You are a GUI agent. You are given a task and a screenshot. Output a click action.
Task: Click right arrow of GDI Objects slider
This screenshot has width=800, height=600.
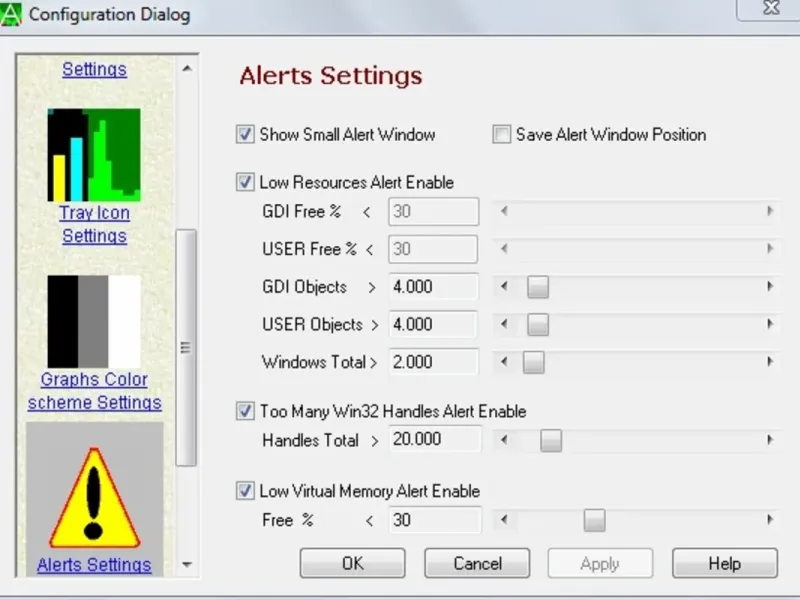[770, 286]
